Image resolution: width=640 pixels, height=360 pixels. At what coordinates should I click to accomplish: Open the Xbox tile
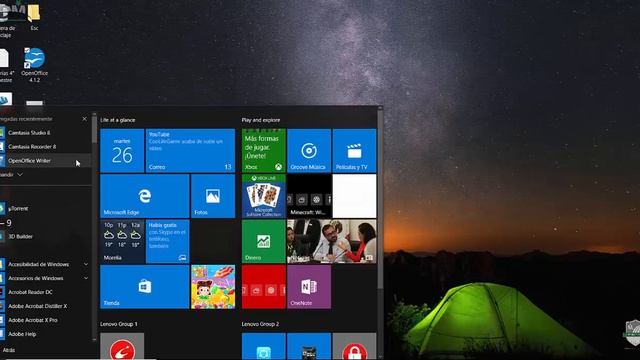pyautogui.click(x=264, y=151)
